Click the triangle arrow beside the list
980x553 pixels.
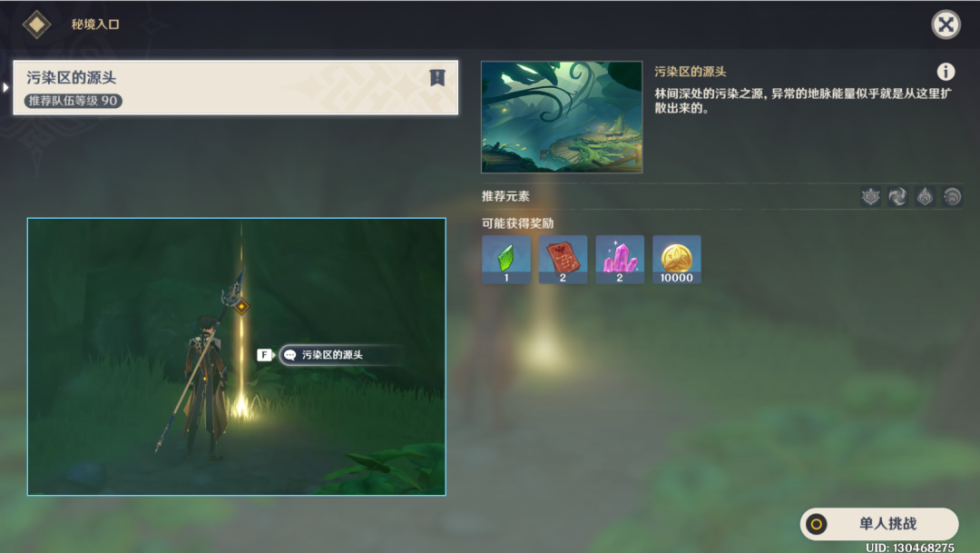(x=5, y=87)
